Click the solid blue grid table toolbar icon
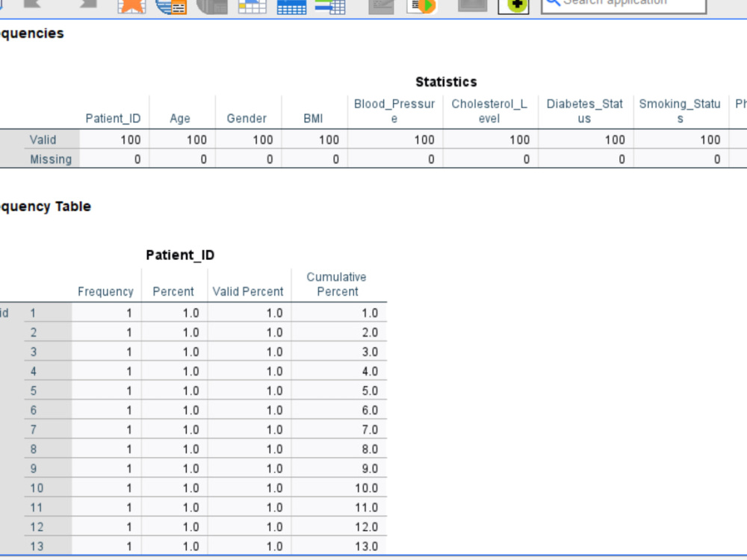 click(x=291, y=7)
